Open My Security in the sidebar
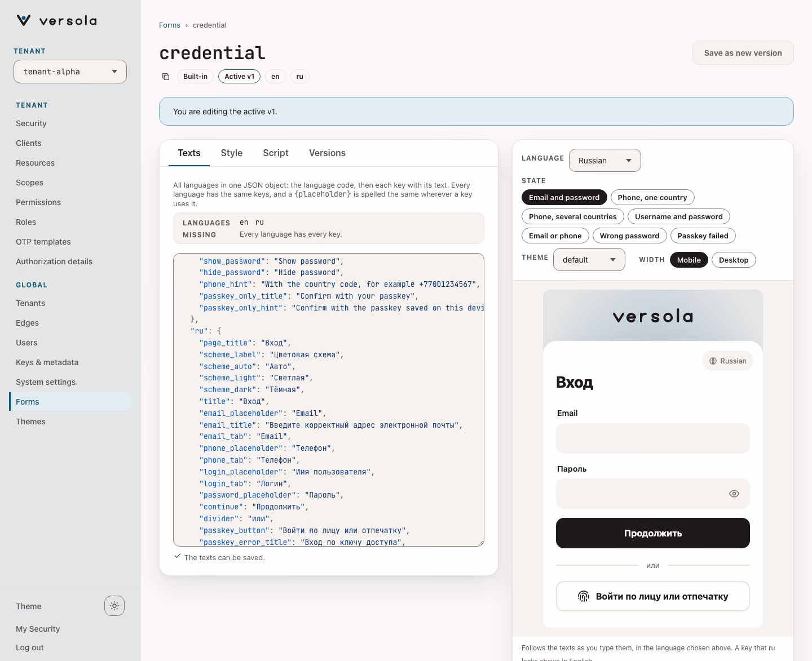 tap(38, 629)
